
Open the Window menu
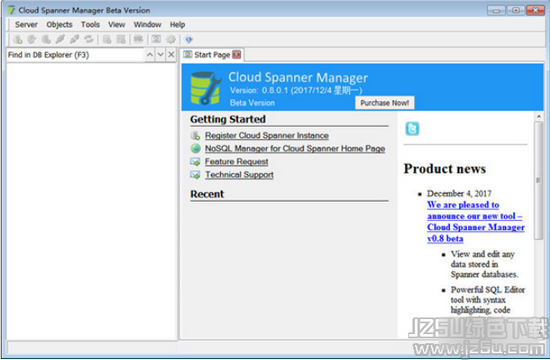click(x=147, y=25)
